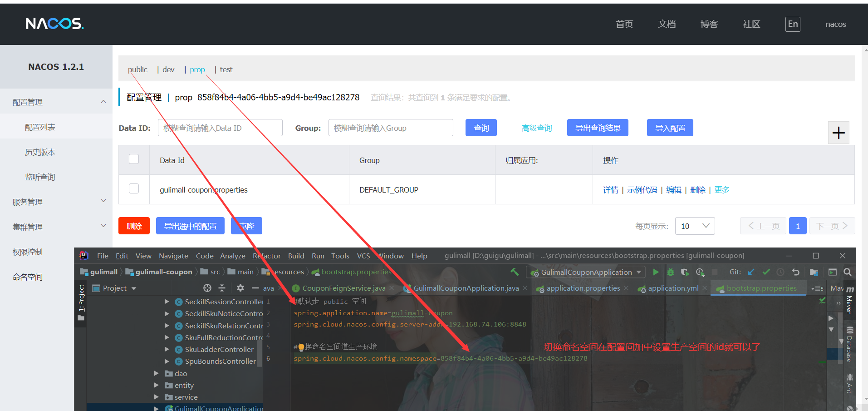Open the Ant tool window
The image size is (868, 411).
pyautogui.click(x=849, y=383)
